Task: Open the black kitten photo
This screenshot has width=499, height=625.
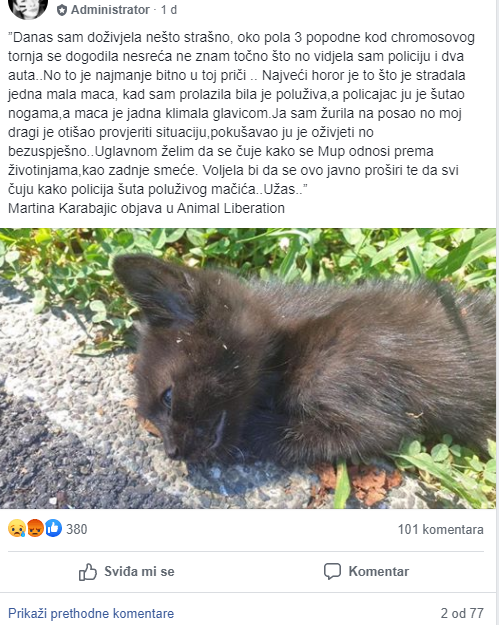Action: 248,368
